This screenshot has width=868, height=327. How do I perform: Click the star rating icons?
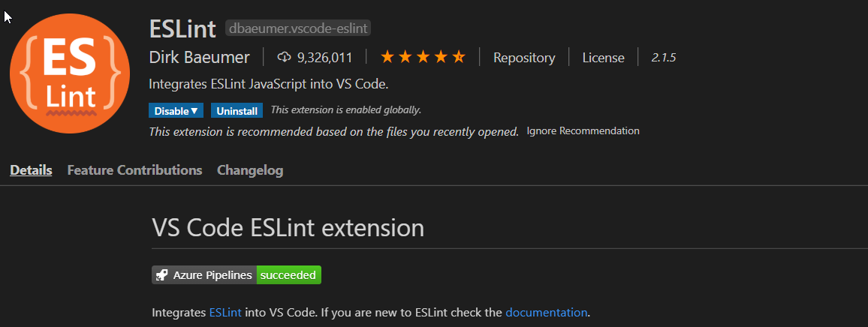pos(423,57)
